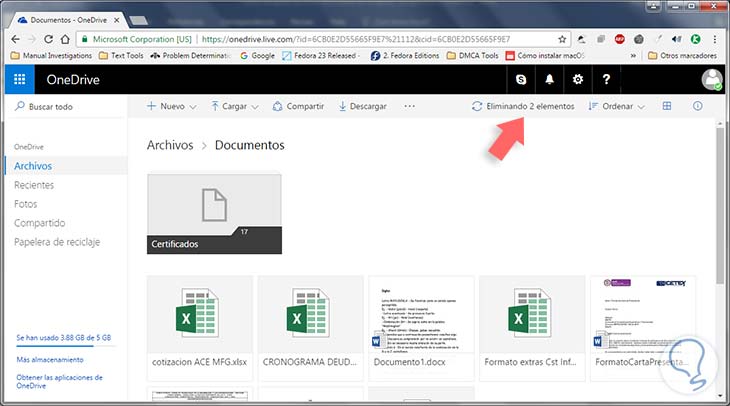The image size is (730, 406).
Task: Open the 2. Fedora Editions bookmark
Action: [405, 55]
